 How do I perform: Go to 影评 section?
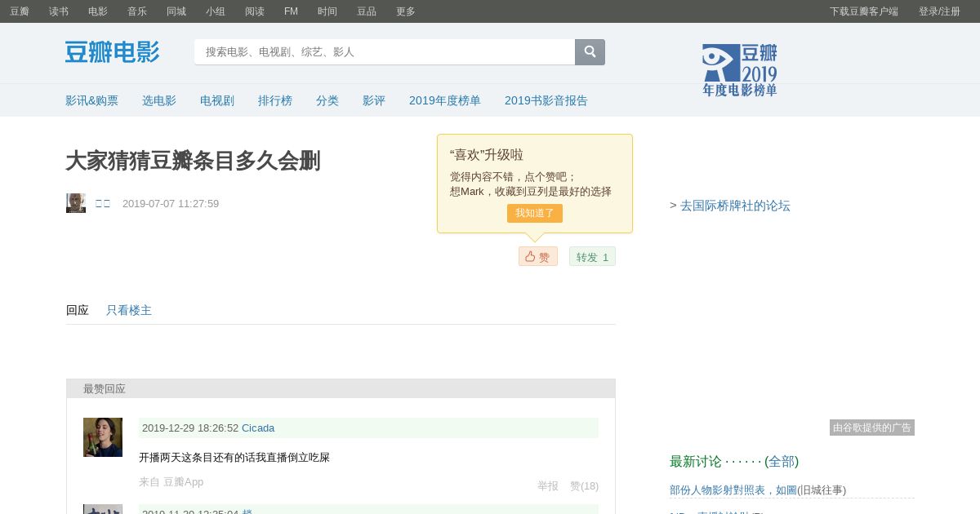374,100
